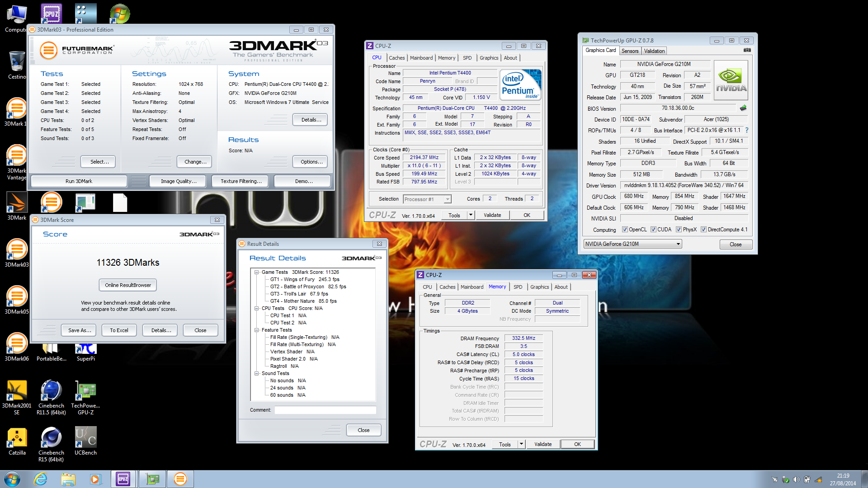Open the TechPowerUp GPU-Z desktop shortcut
The height and width of the screenshot is (488, 868).
(85, 397)
